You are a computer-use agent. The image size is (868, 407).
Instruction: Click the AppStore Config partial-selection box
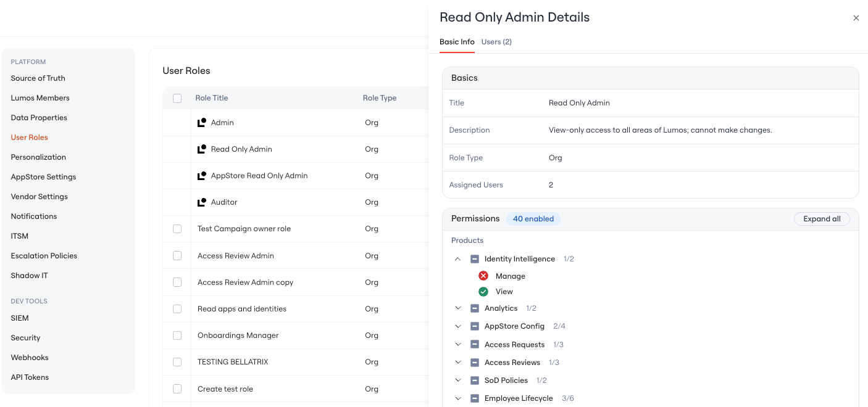tap(475, 326)
